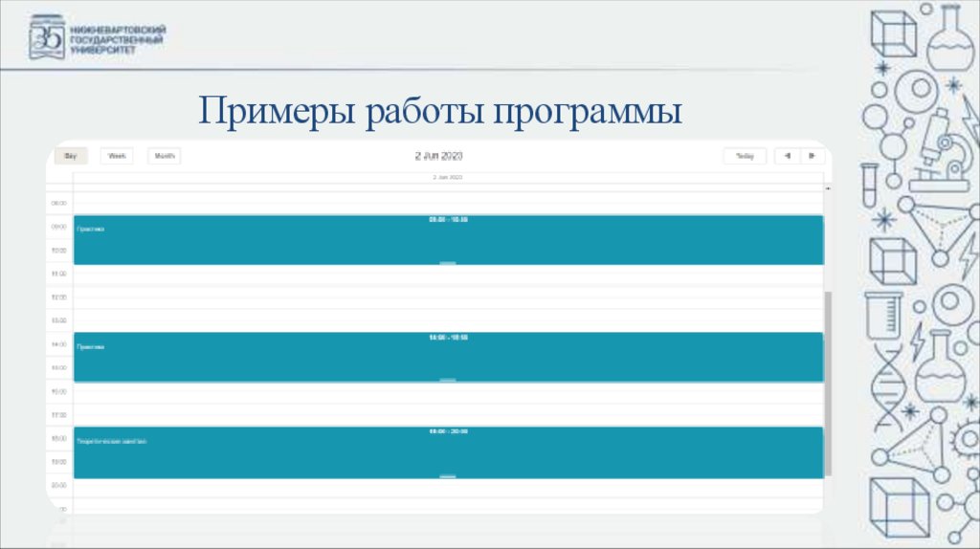The width and height of the screenshot is (980, 549).
Task: Click the university logo at top left
Action: click(x=98, y=37)
